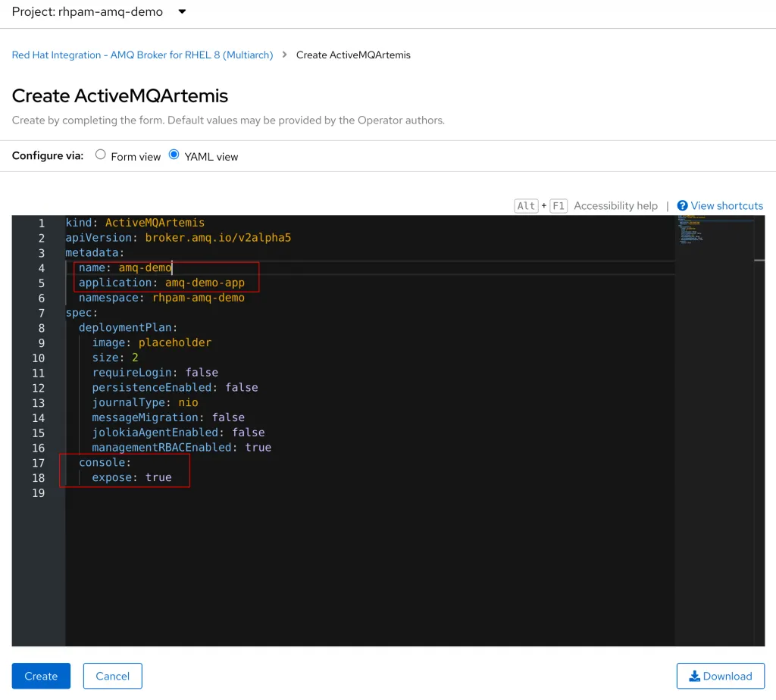Click the Cancel button

(x=112, y=676)
